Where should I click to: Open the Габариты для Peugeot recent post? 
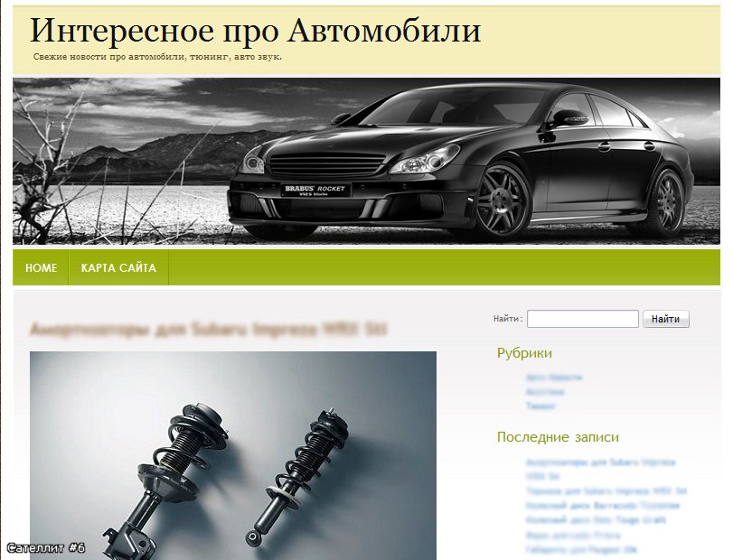581,549
